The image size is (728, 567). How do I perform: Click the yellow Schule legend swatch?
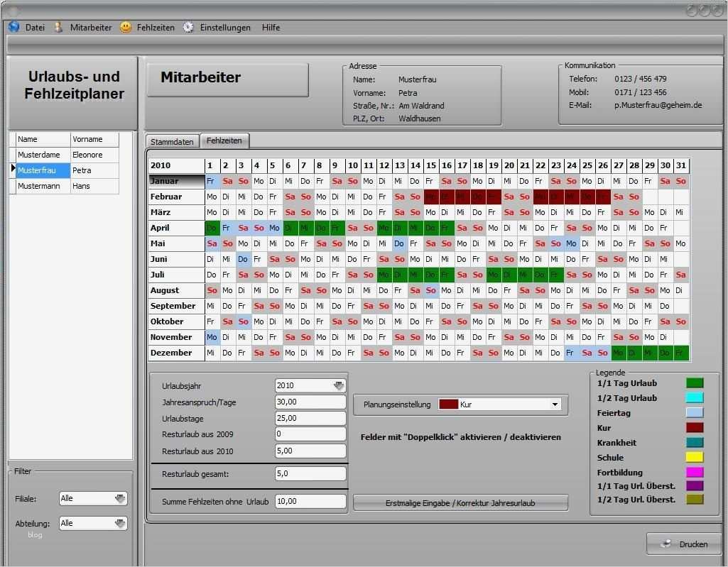[695, 457]
